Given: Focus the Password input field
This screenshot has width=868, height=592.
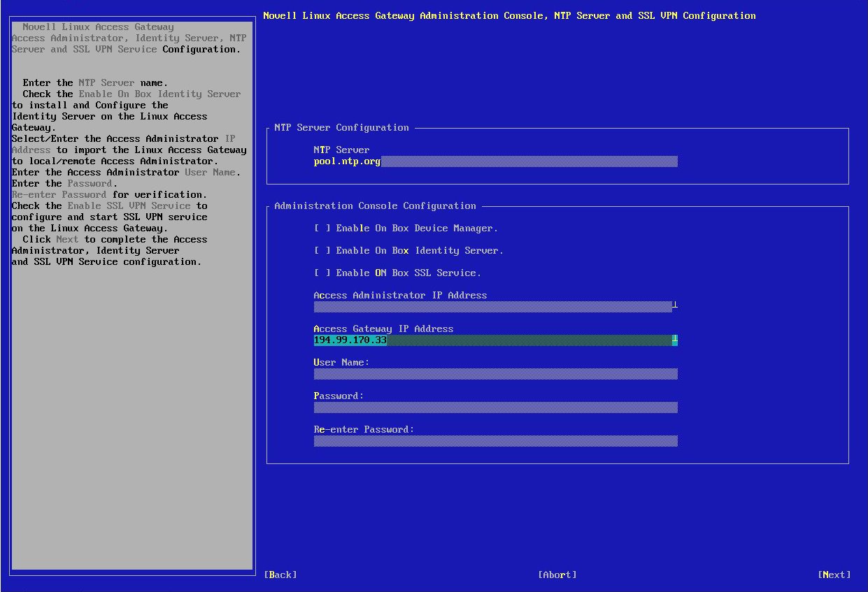Looking at the screenshot, I should [x=495, y=407].
